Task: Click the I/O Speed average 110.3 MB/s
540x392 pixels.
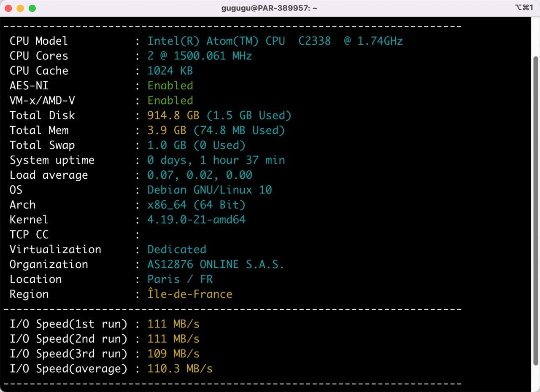Action: [180, 369]
